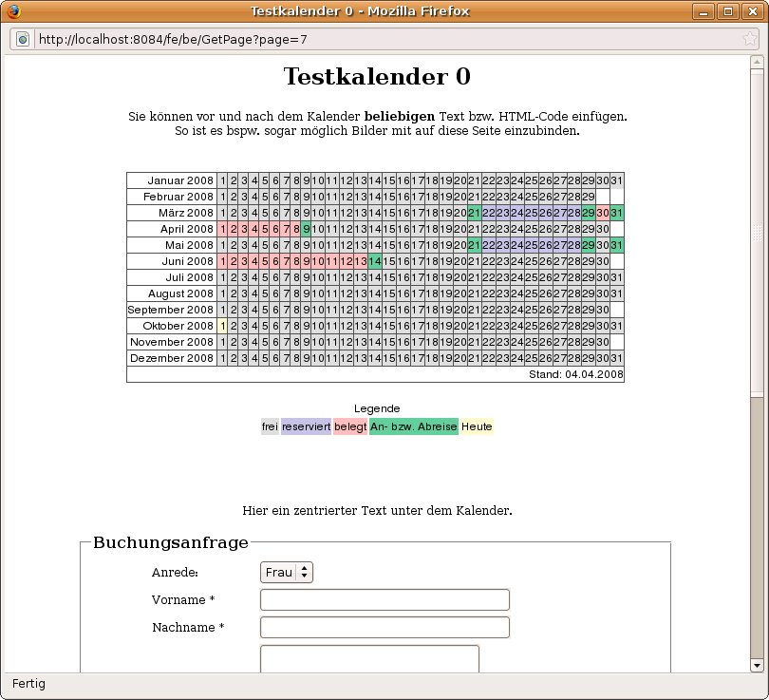Click the scrollbar up arrow
This screenshot has height=700, width=769.
[x=757, y=63]
